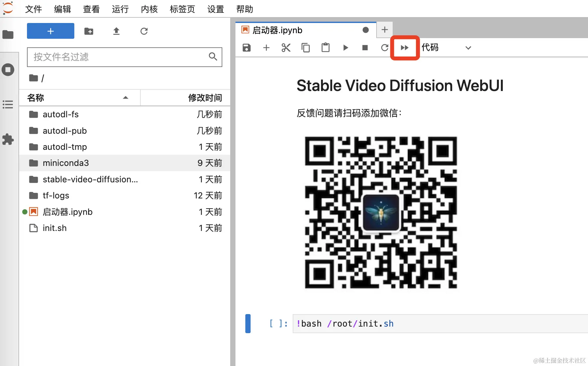Open the file browser sidebar tab
This screenshot has width=588, height=366.
coord(8,34)
